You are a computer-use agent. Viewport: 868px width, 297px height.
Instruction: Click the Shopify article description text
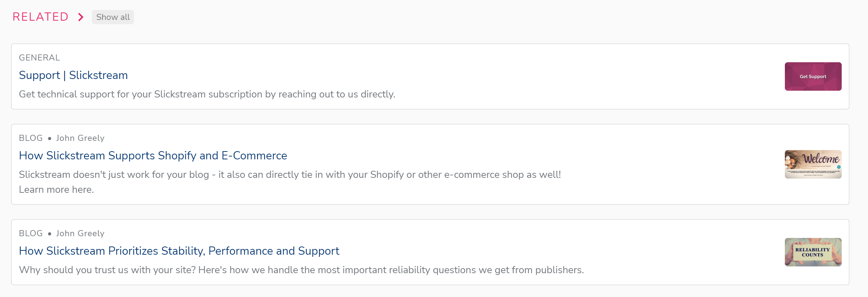[x=290, y=182]
